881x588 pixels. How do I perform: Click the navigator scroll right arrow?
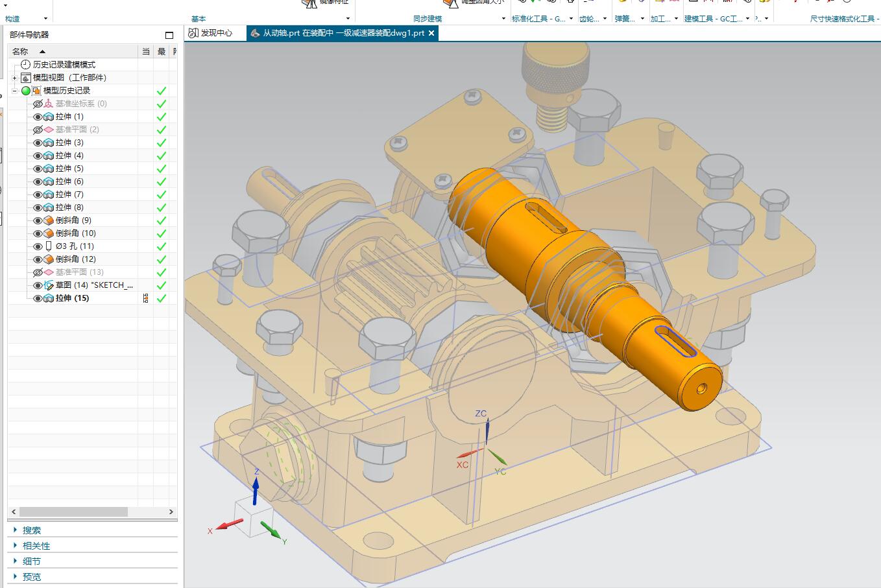coord(171,512)
